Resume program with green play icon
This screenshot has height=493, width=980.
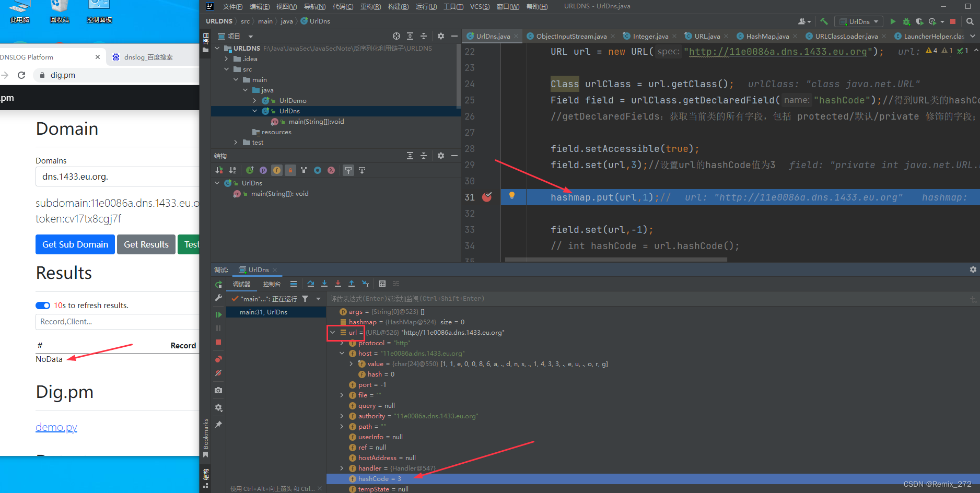click(x=218, y=314)
